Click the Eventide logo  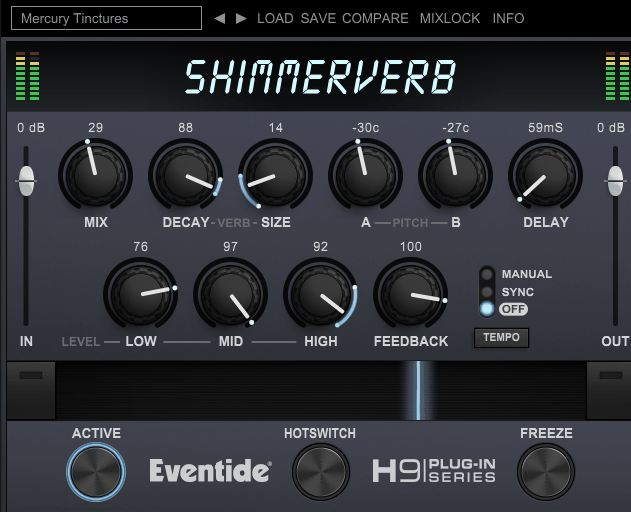[210, 470]
